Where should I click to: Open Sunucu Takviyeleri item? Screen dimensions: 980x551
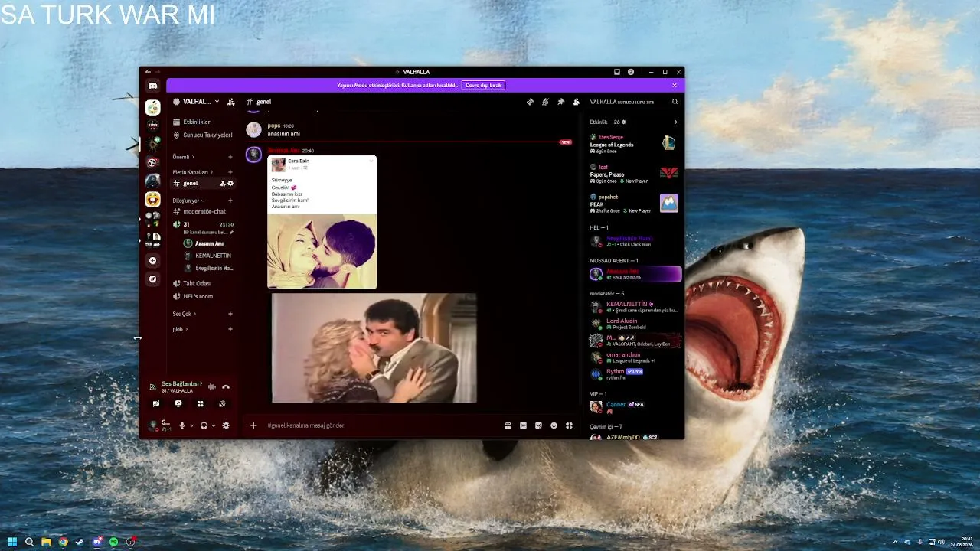coord(203,135)
